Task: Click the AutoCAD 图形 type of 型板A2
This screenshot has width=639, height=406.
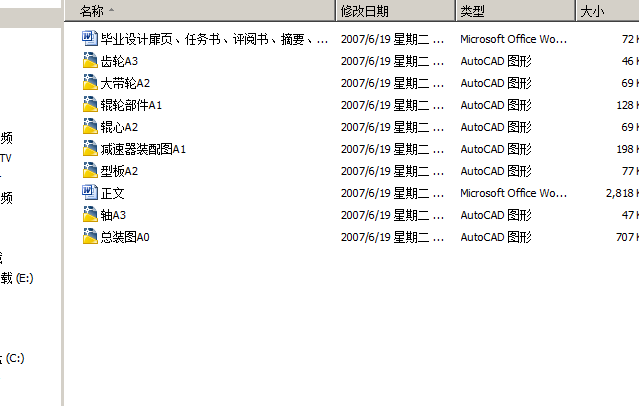Action: tap(496, 171)
